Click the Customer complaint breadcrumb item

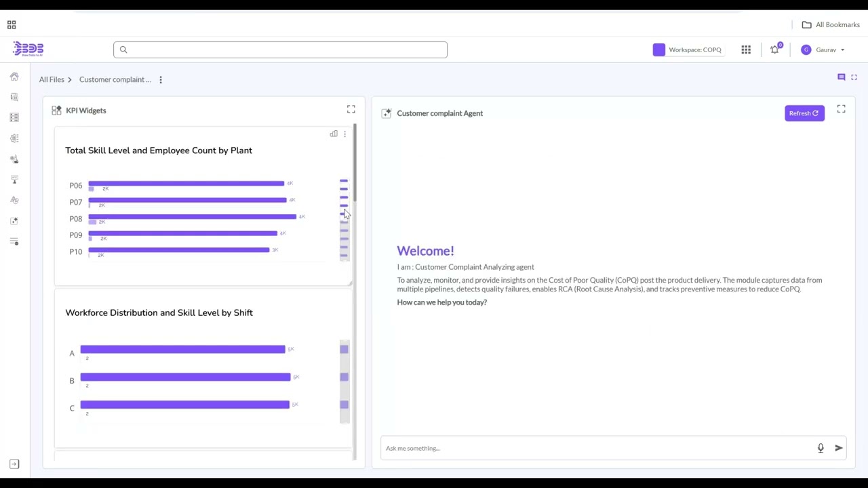[115, 80]
